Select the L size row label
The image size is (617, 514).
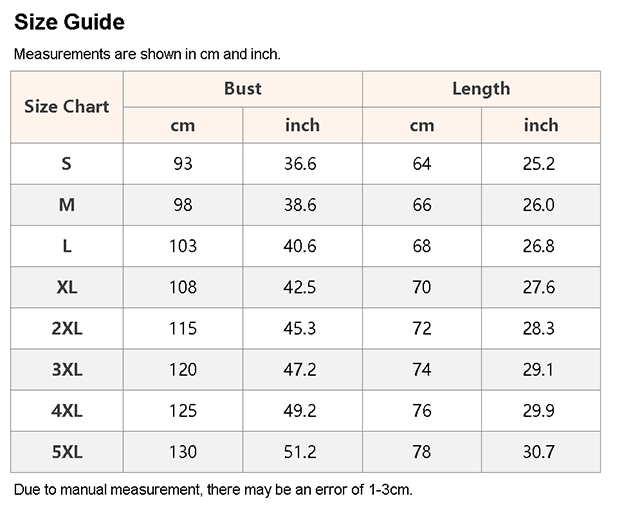click(x=66, y=246)
